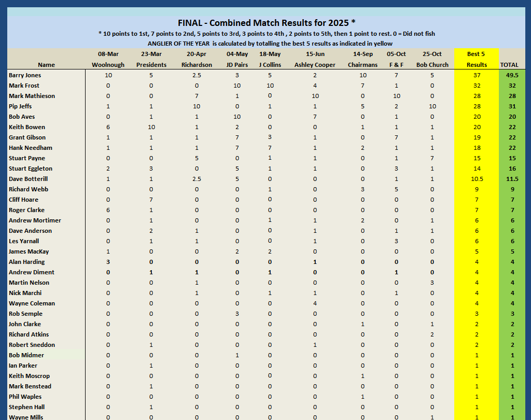This screenshot has width=531, height=420.
Task: Click the Name column header
Action: point(46,65)
